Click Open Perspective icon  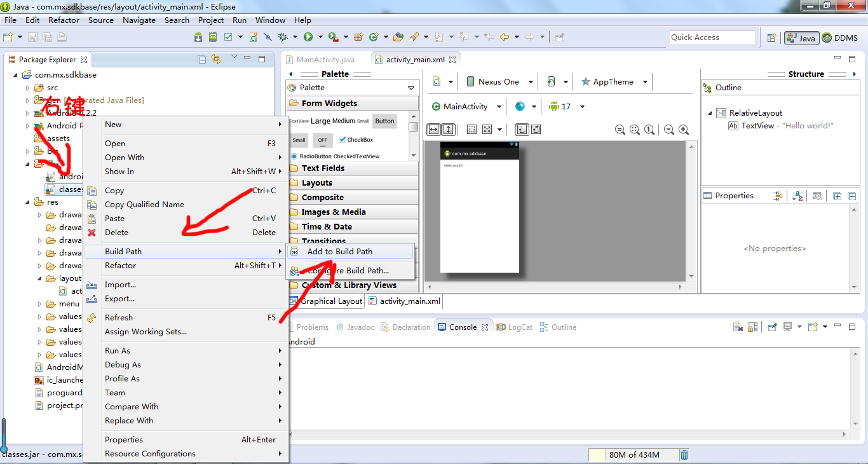[x=771, y=38]
